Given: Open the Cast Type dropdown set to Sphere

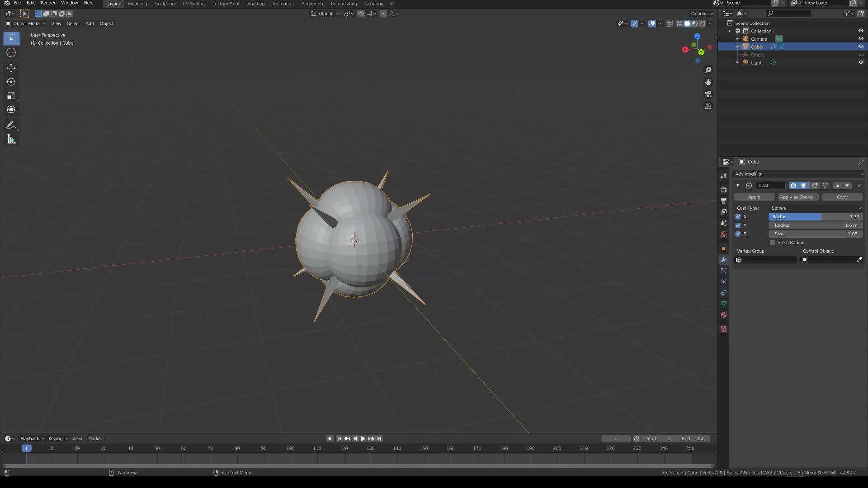Looking at the screenshot, I should click(816, 208).
